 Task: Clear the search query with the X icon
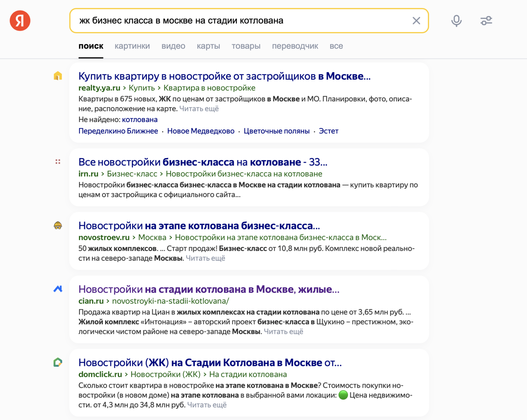416,21
